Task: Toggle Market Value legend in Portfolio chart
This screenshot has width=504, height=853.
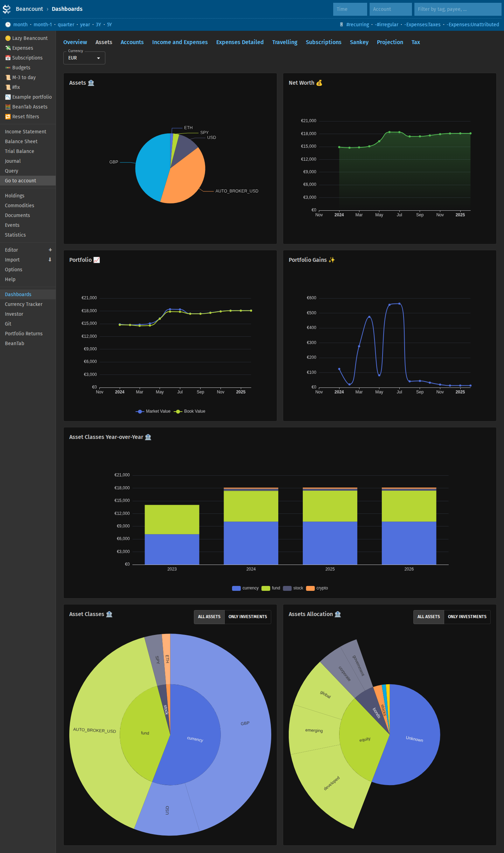Action: (x=153, y=411)
